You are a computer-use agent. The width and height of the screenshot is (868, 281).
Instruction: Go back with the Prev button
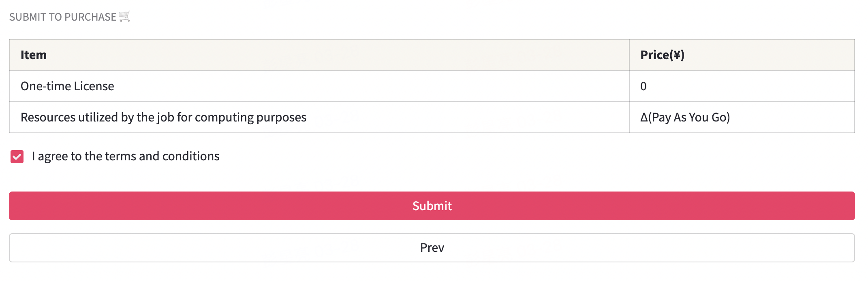(432, 248)
